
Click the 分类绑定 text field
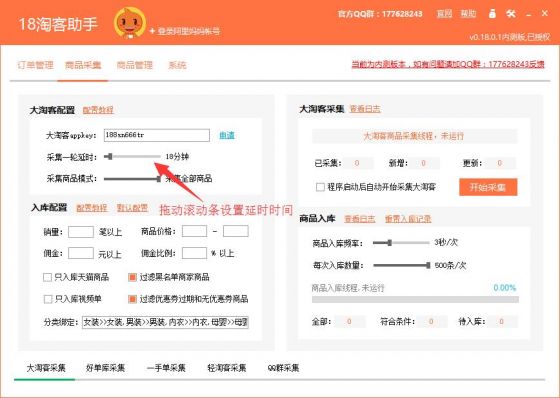click(165, 322)
